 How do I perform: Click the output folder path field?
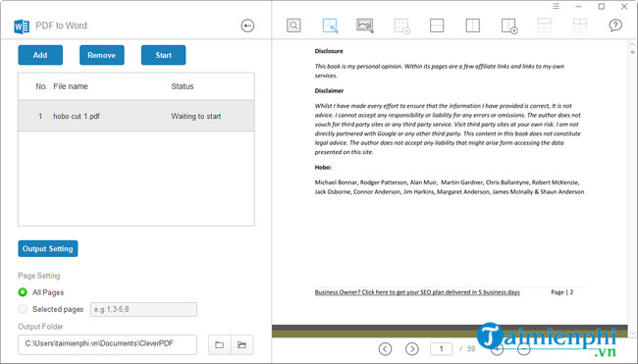click(107, 344)
